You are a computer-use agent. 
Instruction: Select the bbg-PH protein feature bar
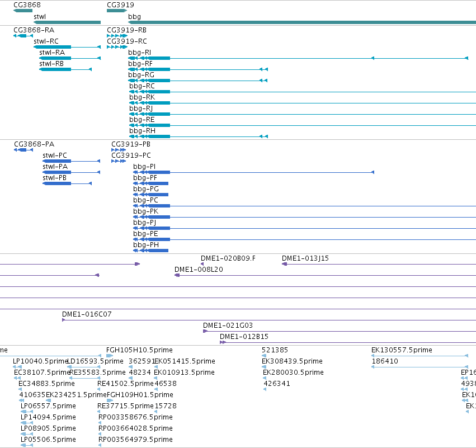(x=151, y=251)
